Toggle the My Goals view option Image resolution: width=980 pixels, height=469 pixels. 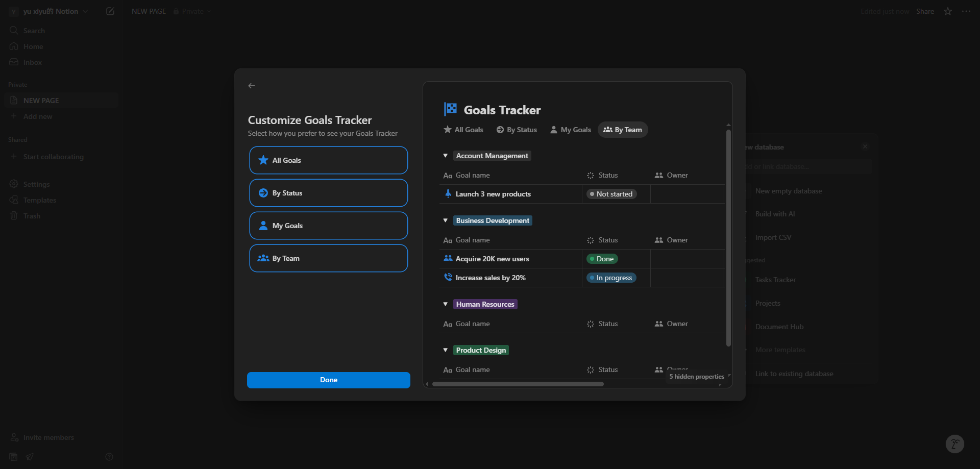click(x=328, y=226)
